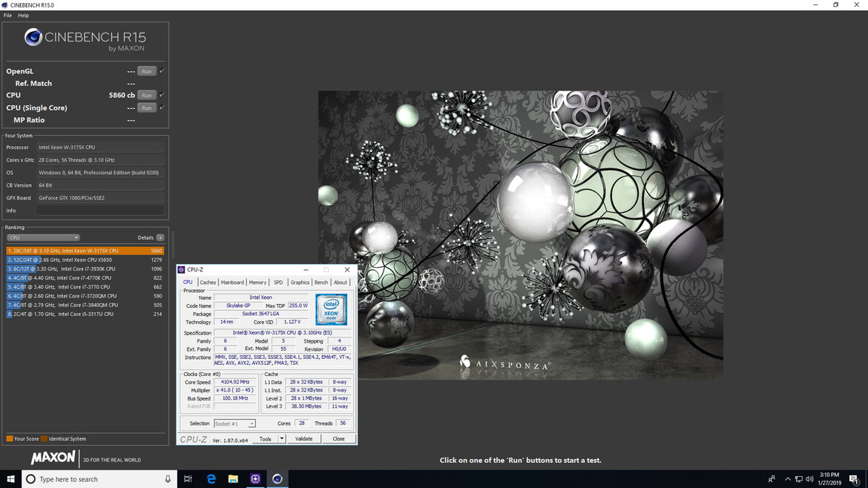
Task: Switch to Cinebench taskbar icon
Action: tap(277, 479)
